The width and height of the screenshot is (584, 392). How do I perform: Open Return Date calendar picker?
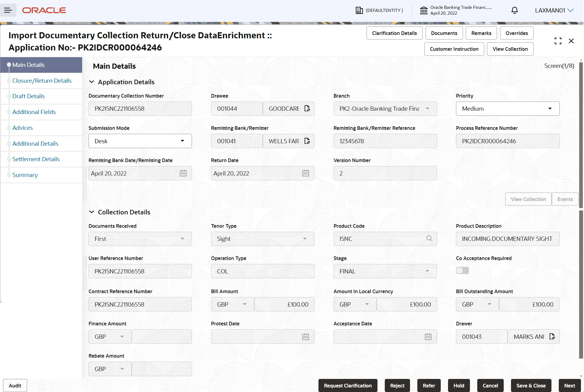tap(305, 173)
